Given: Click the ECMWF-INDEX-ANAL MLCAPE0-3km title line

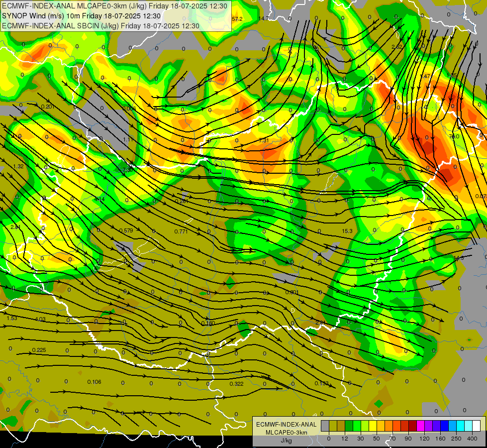Looking at the screenshot, I should tap(114, 6).
